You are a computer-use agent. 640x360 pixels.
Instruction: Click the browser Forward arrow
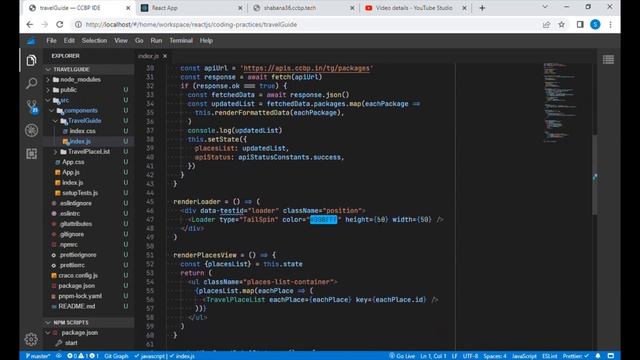coord(44,24)
